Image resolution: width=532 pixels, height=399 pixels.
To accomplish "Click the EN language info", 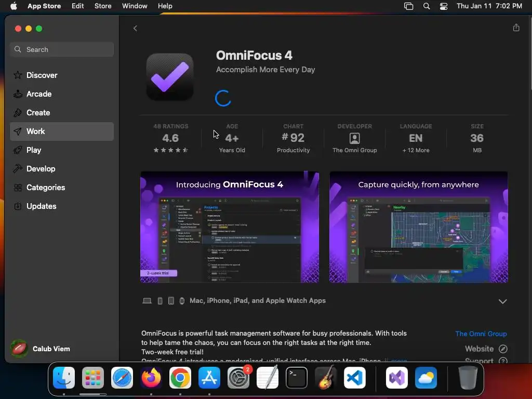I will coord(416,138).
